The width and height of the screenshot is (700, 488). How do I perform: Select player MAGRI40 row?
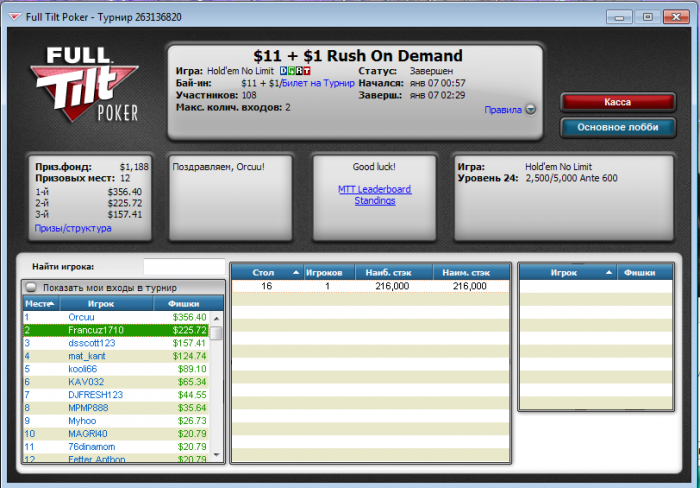pyautogui.click(x=116, y=434)
